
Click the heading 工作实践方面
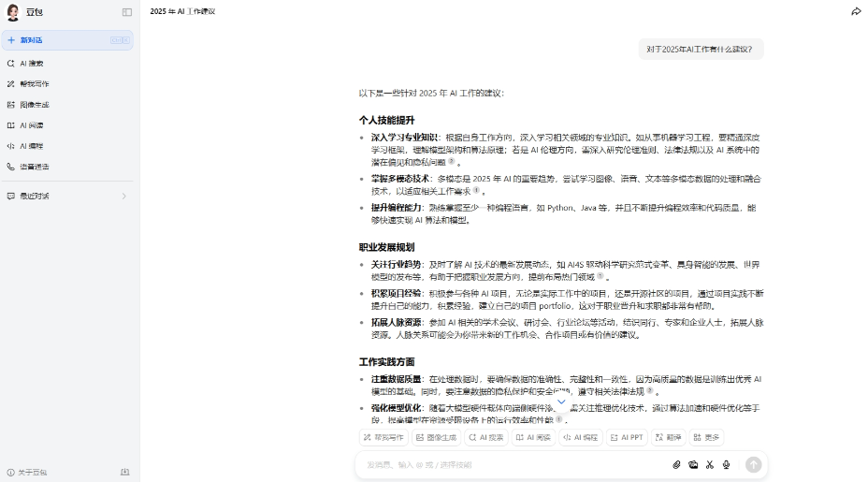point(386,362)
